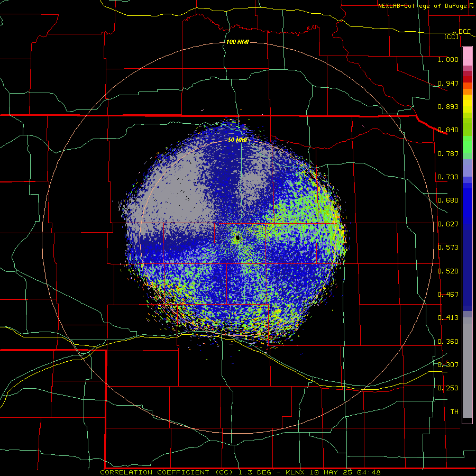
Task: Click the 0.893 color scale value
Action: click(x=448, y=106)
